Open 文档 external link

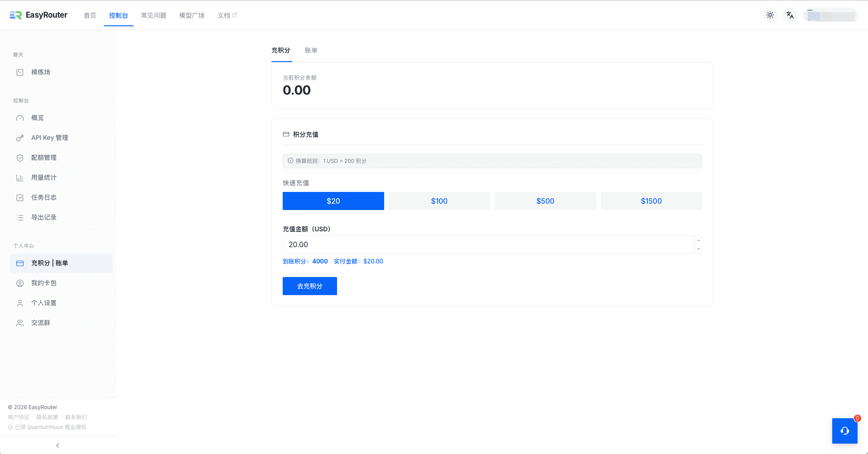pos(227,15)
